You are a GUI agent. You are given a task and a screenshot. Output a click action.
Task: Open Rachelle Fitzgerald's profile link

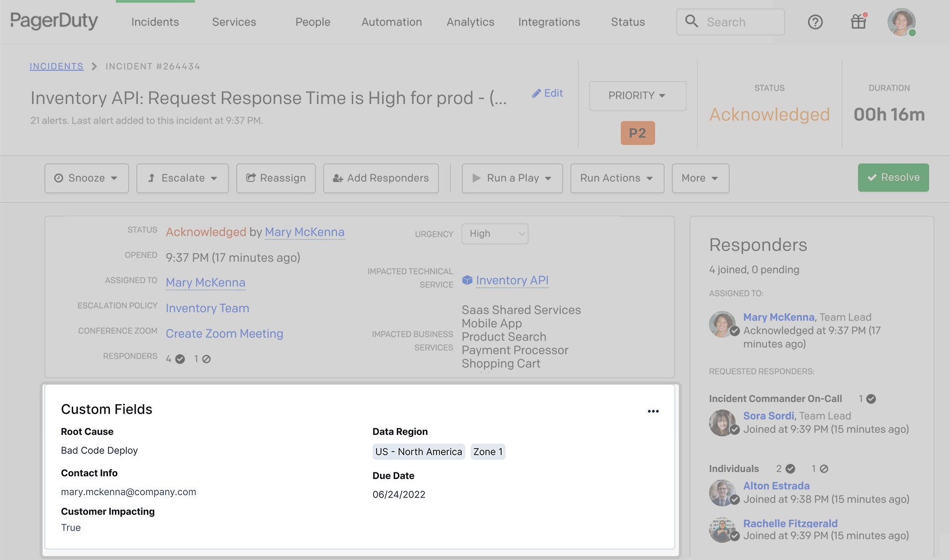coord(790,523)
